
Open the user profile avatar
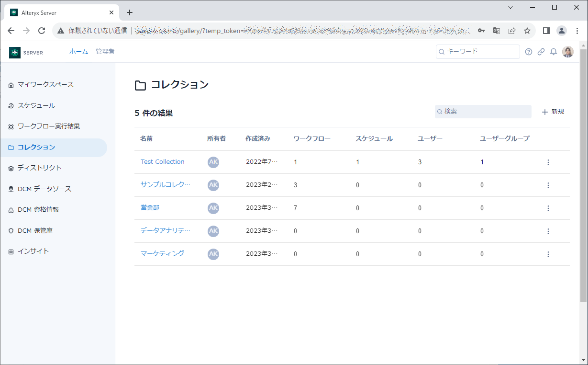(568, 52)
